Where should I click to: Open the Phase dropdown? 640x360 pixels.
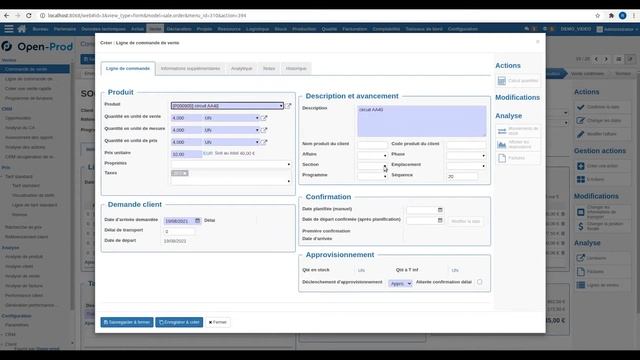[x=483, y=156]
